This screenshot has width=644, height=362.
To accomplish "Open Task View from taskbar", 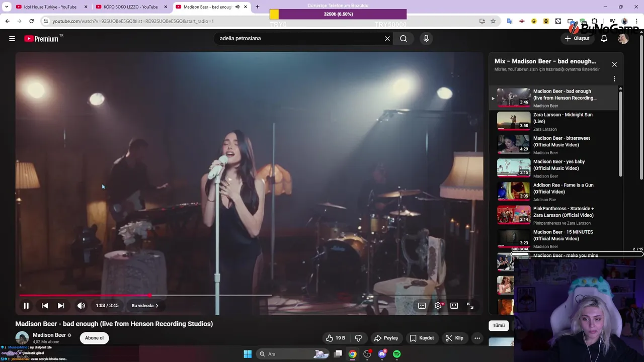I will click(x=338, y=354).
